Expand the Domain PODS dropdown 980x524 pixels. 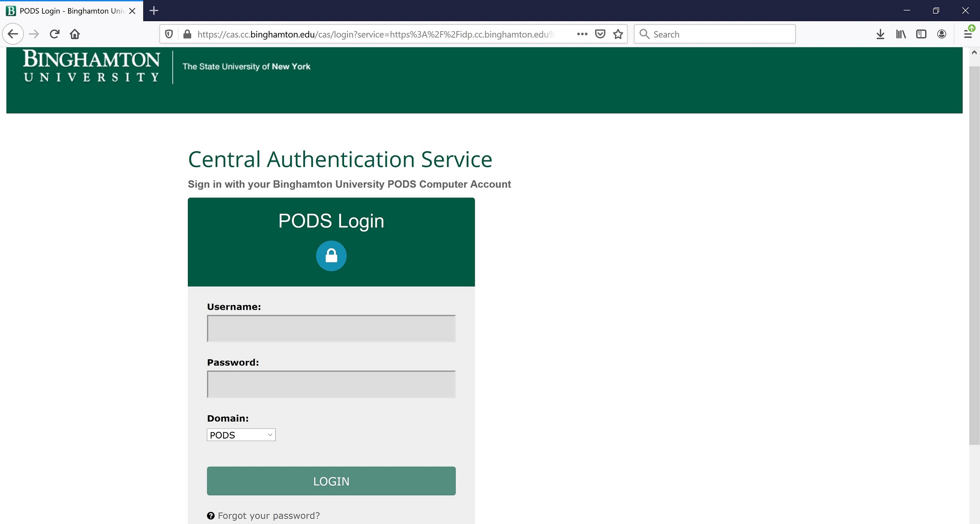[x=241, y=434]
